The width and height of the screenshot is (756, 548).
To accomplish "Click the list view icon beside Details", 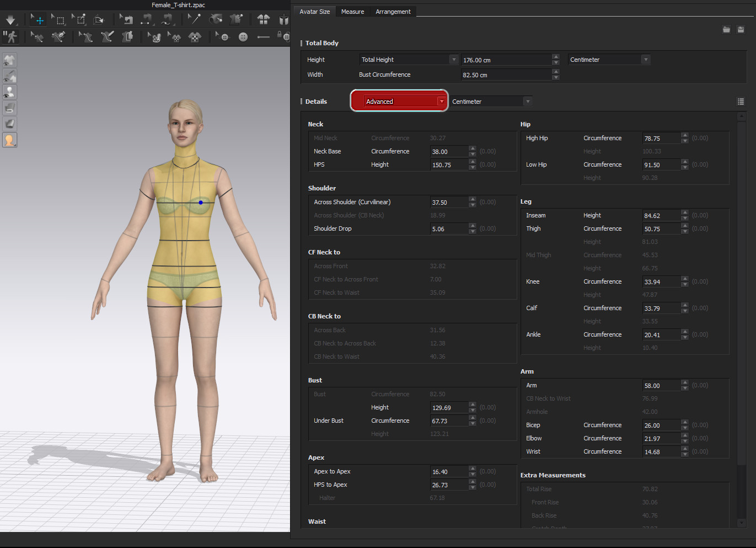I will [x=741, y=102].
